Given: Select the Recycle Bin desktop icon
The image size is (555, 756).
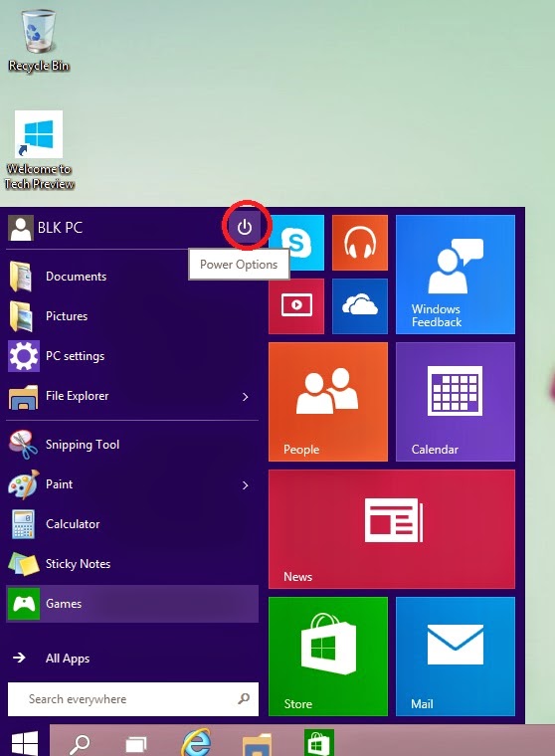Looking at the screenshot, I should (39, 41).
